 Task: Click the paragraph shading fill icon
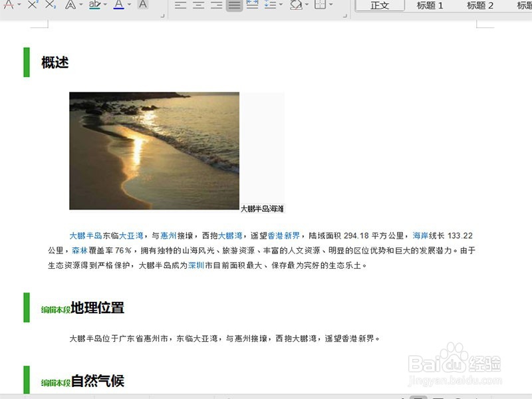[x=296, y=5]
